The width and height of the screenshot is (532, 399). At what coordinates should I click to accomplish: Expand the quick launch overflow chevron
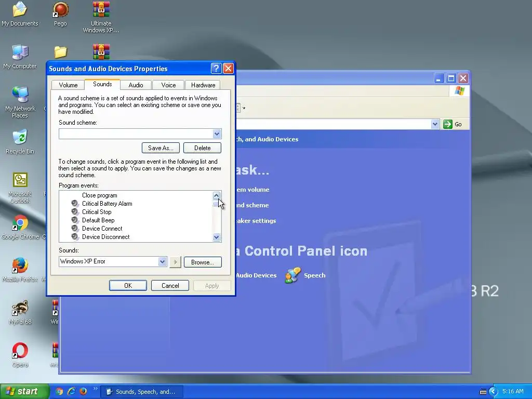[96, 389]
